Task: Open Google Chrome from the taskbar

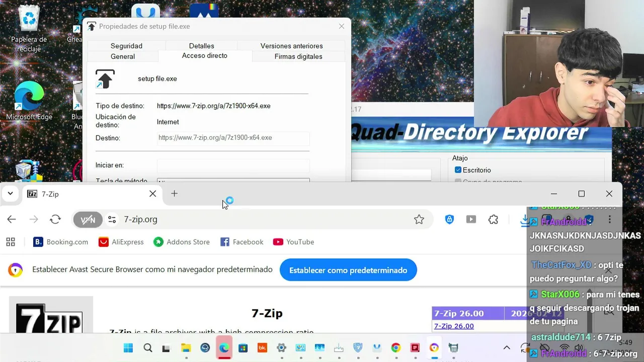Action: tap(396, 348)
